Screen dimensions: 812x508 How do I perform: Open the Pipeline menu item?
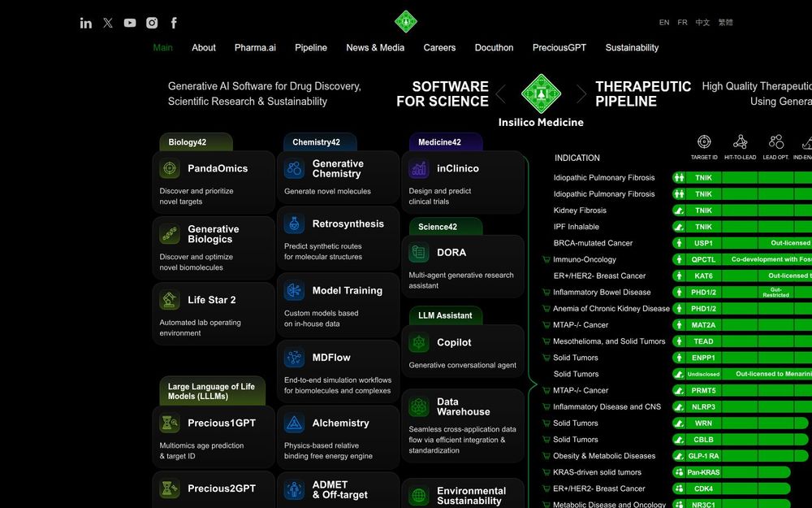point(311,47)
